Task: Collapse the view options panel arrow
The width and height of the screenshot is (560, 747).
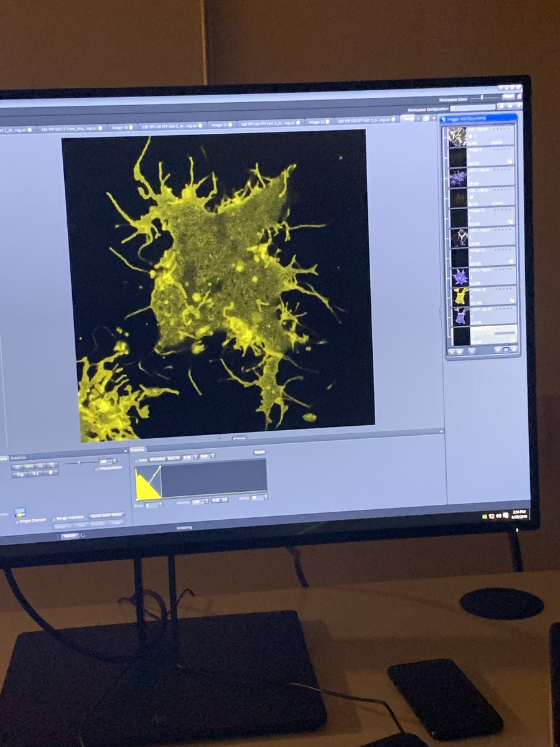Action: (x=125, y=450)
